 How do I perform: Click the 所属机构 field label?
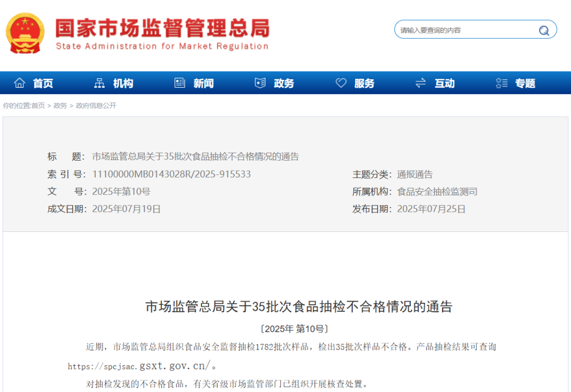pos(372,191)
